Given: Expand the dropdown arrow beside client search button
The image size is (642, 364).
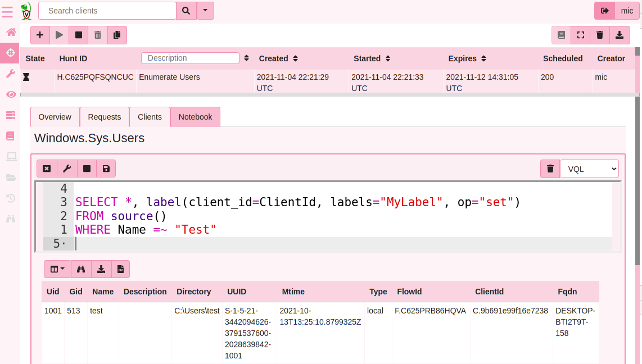Looking at the screenshot, I should pyautogui.click(x=205, y=11).
